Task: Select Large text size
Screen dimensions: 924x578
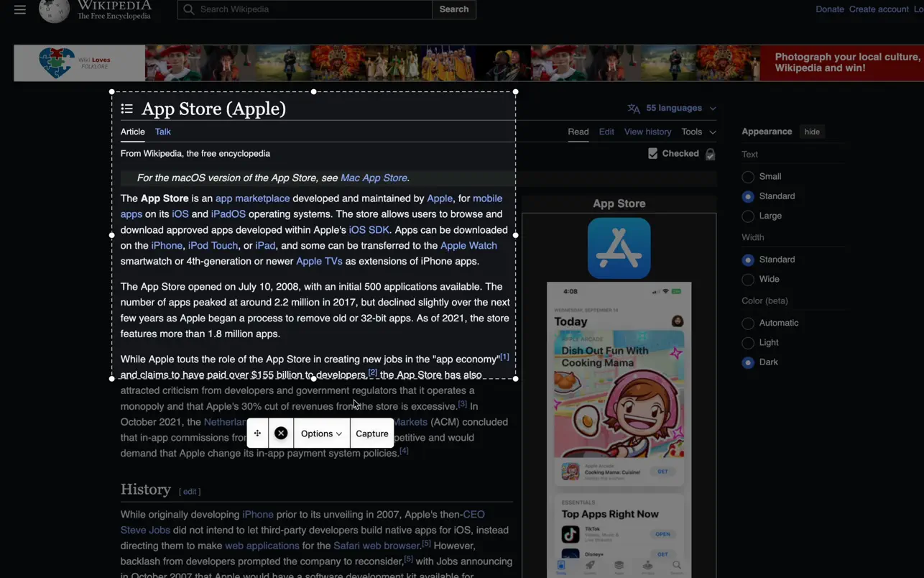Action: (748, 216)
